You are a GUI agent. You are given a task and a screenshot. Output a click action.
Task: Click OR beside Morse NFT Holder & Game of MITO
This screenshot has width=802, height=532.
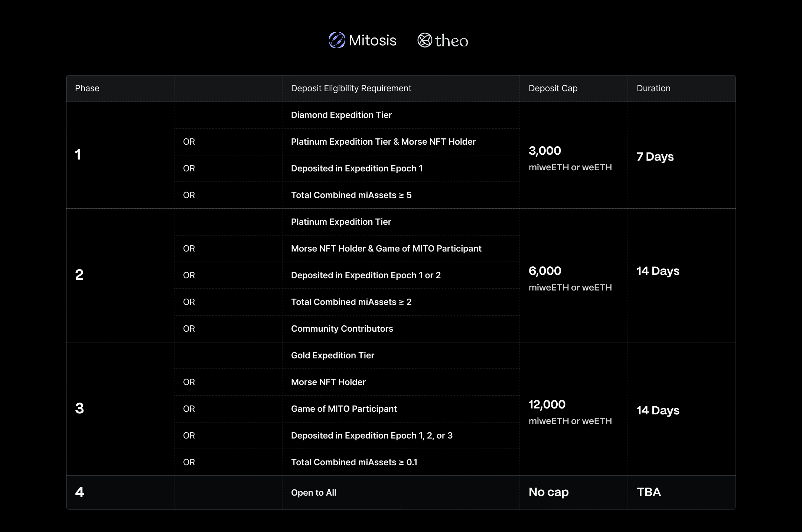[x=189, y=249]
